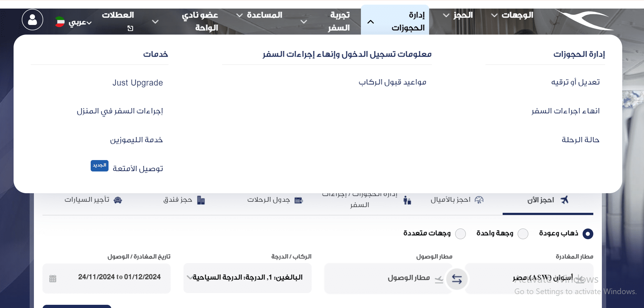Click the departure airport field showing أسوان
The image size is (644, 308).
click(x=529, y=278)
